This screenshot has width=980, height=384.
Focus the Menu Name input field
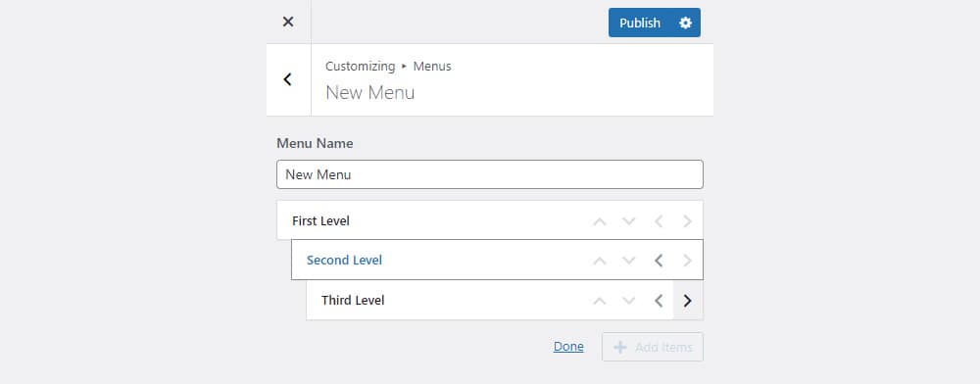[x=489, y=174]
